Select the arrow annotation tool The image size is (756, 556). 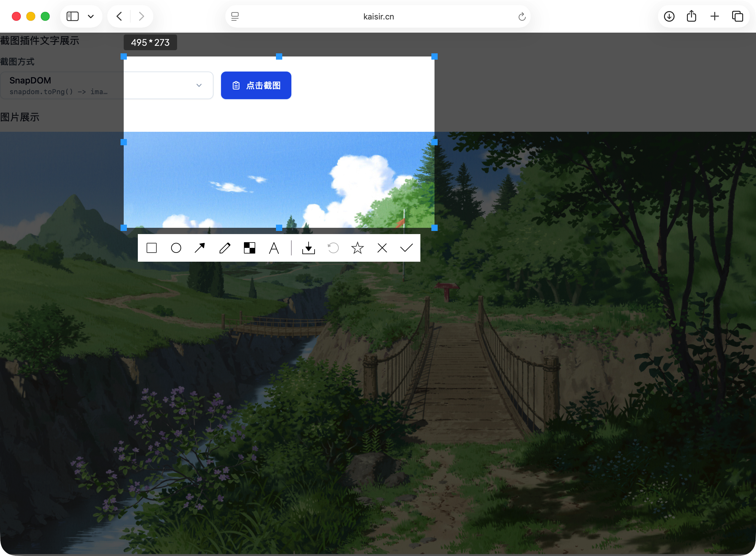[x=200, y=248]
